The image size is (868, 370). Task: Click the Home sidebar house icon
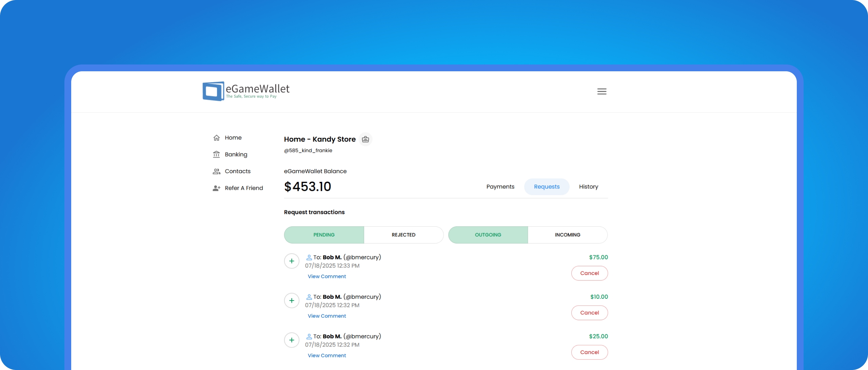[x=216, y=138]
